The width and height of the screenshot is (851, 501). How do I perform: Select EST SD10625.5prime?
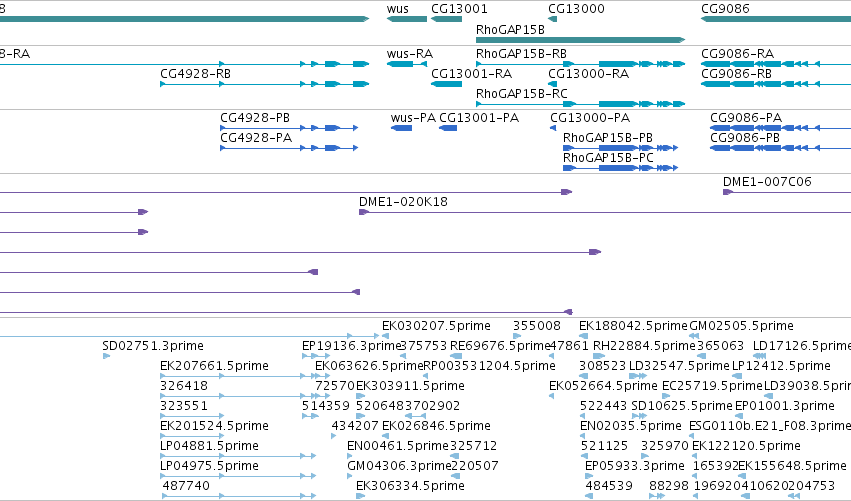point(682,406)
